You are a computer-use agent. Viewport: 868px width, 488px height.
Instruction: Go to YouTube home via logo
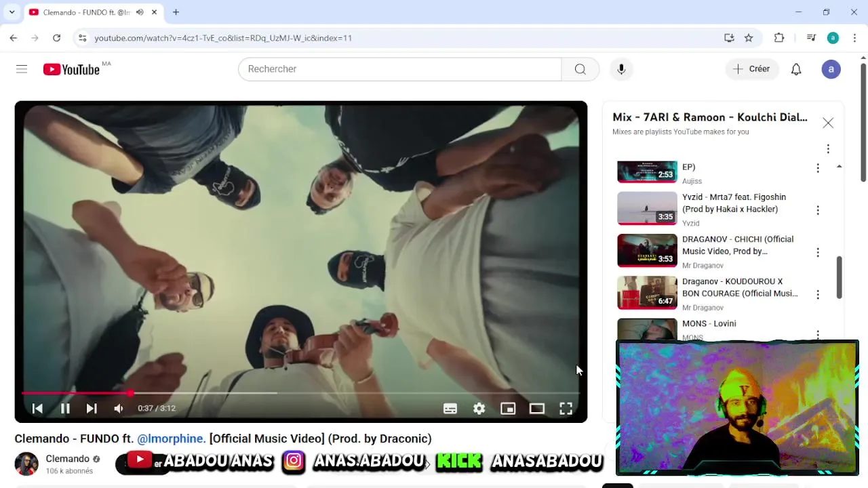coord(71,69)
